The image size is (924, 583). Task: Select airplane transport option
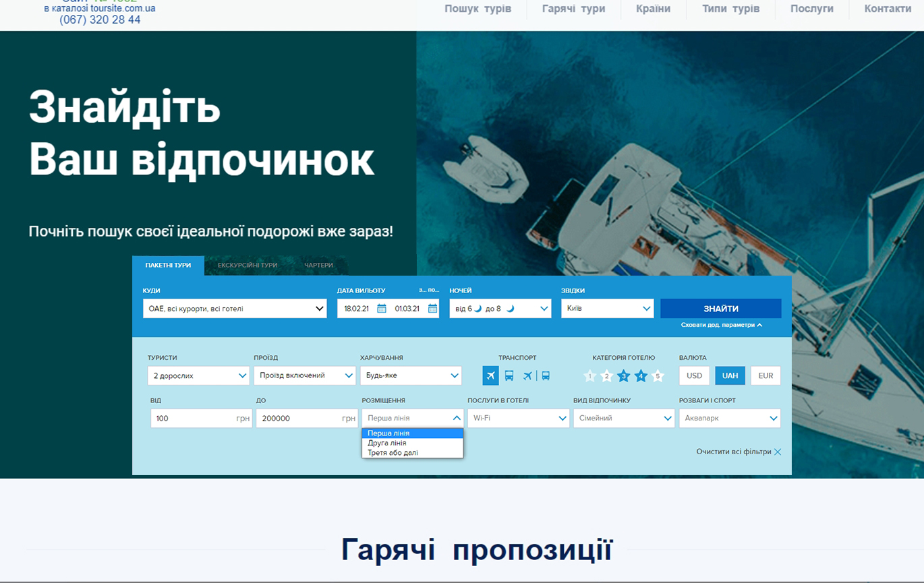point(490,375)
